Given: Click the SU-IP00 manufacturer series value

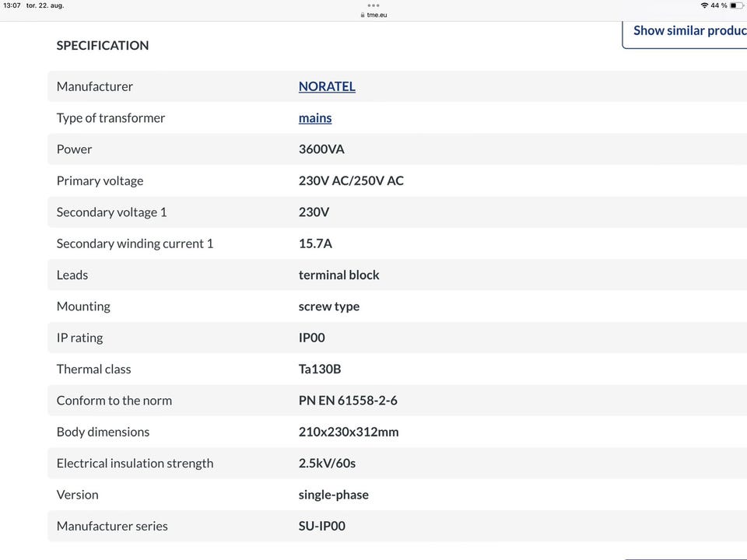Looking at the screenshot, I should [x=322, y=526].
